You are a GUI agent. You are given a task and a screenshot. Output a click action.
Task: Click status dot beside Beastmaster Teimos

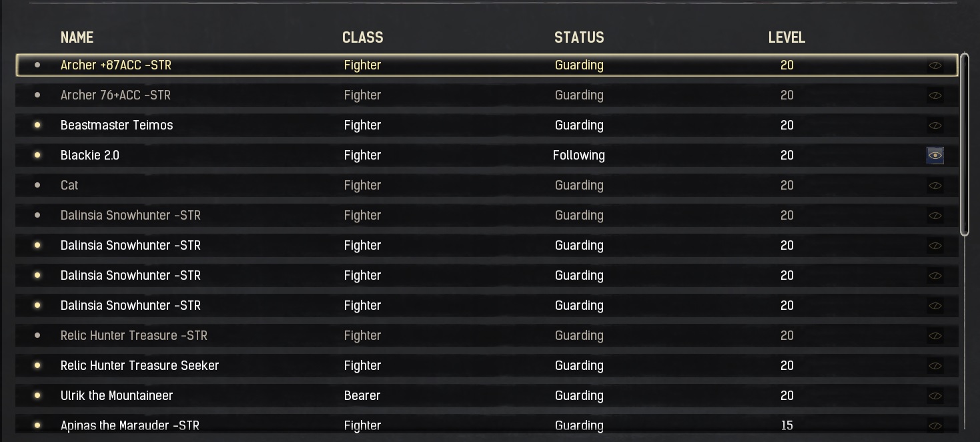point(37,125)
